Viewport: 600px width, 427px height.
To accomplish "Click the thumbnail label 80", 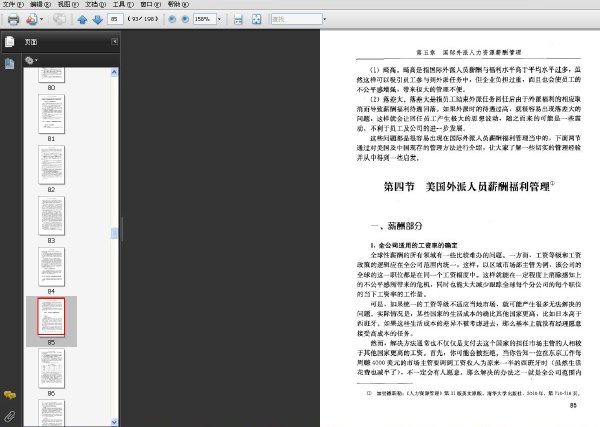I will [51, 88].
